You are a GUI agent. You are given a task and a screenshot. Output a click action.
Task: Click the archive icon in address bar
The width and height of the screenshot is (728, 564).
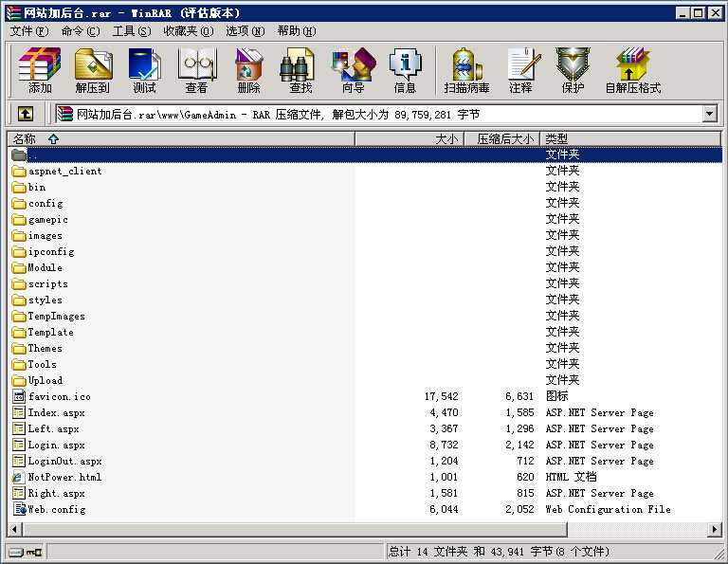tap(64, 114)
